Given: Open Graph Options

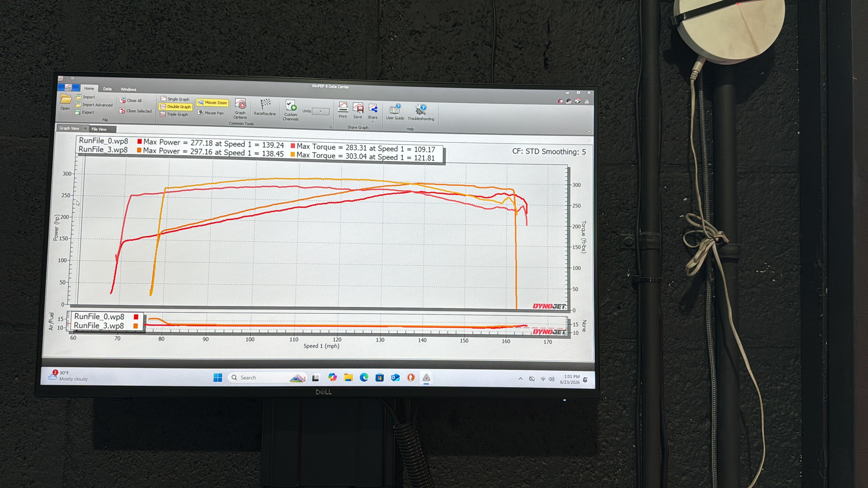Looking at the screenshot, I should pos(240,108).
